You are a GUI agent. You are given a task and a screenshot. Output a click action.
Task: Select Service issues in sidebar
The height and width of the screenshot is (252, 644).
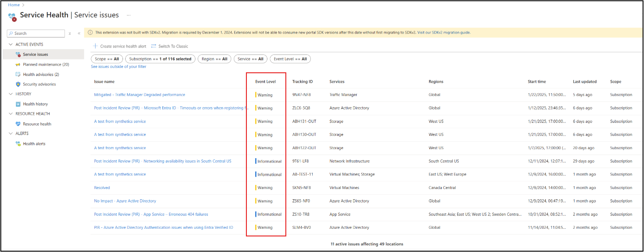[35, 55]
